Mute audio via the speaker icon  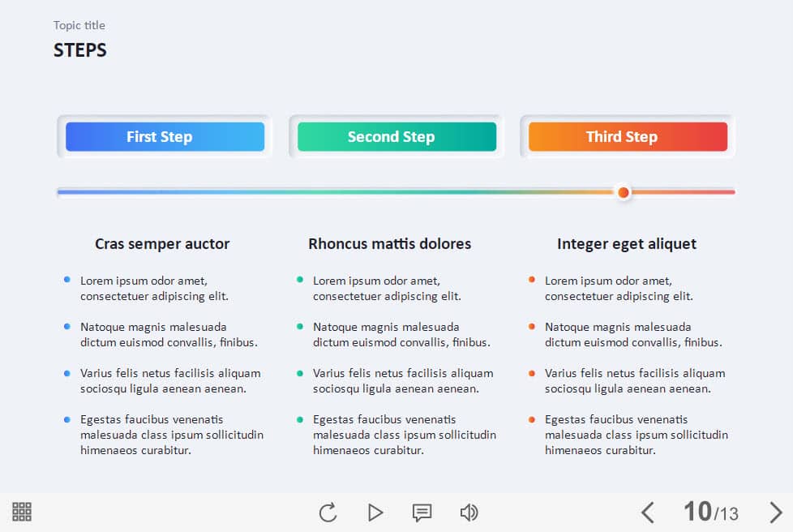[469, 512]
